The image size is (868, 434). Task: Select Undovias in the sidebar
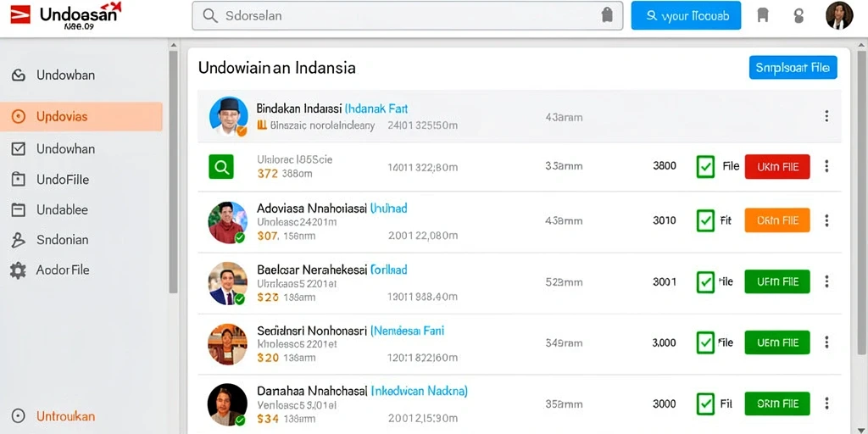click(x=81, y=116)
